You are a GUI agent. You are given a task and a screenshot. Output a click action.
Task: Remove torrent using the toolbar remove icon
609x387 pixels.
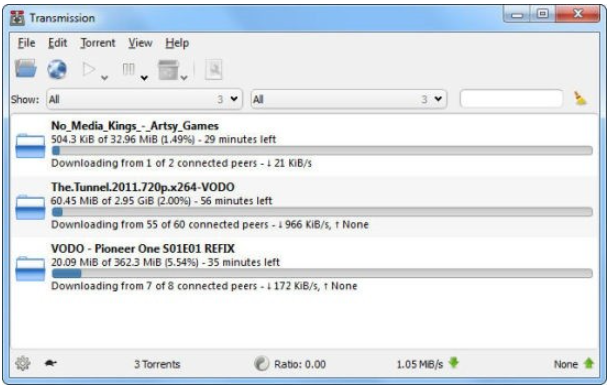[168, 70]
